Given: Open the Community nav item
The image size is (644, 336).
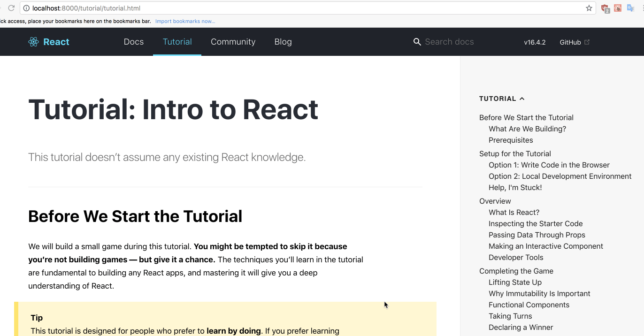Looking at the screenshot, I should point(233,42).
